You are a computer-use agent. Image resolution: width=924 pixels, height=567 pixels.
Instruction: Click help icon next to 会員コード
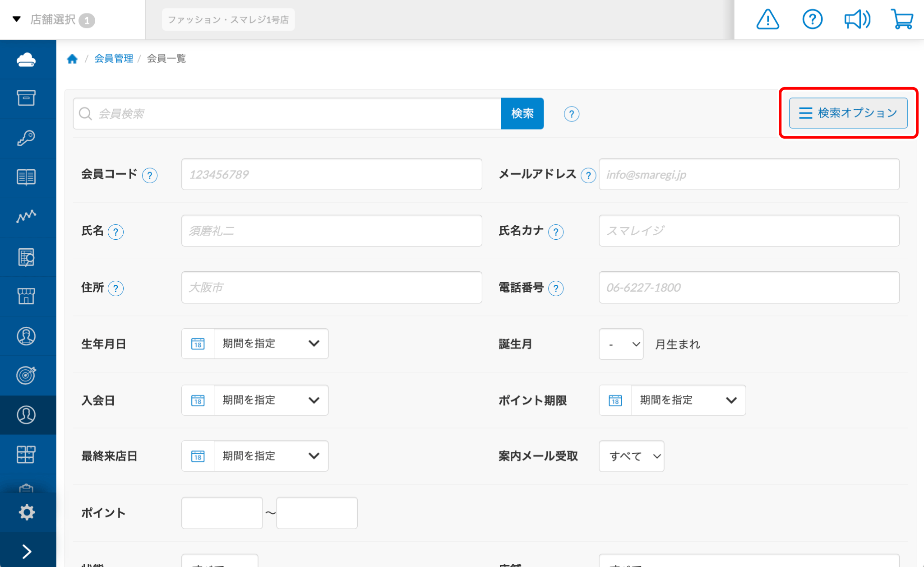point(150,175)
